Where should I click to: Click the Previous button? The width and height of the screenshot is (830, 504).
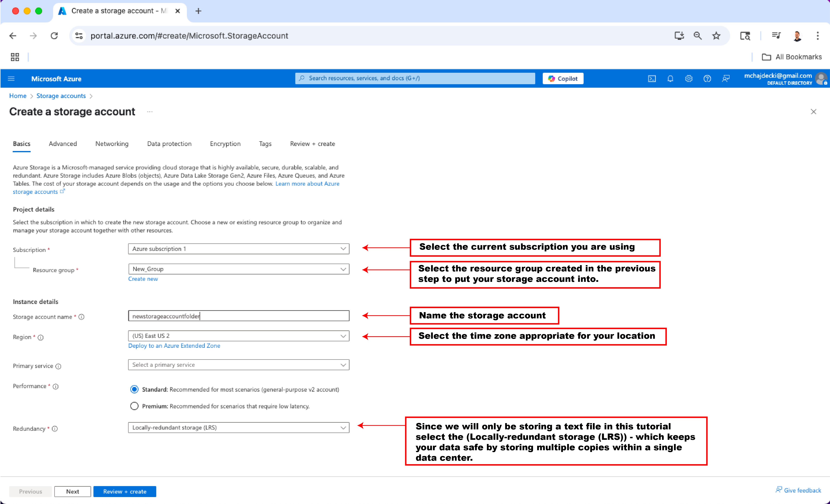pyautogui.click(x=30, y=491)
